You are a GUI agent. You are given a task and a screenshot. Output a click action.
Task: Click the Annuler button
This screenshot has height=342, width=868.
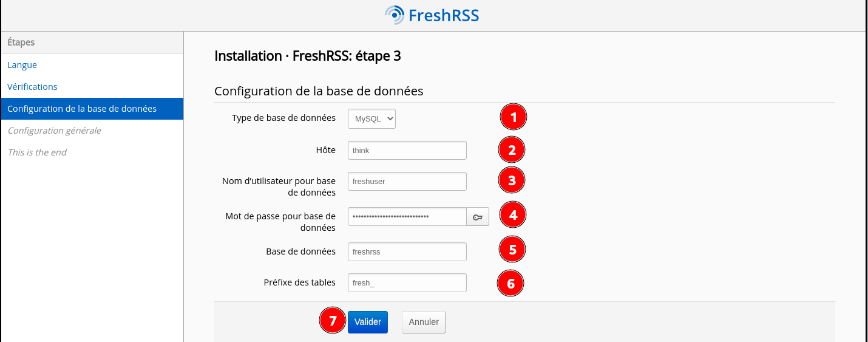[424, 322]
